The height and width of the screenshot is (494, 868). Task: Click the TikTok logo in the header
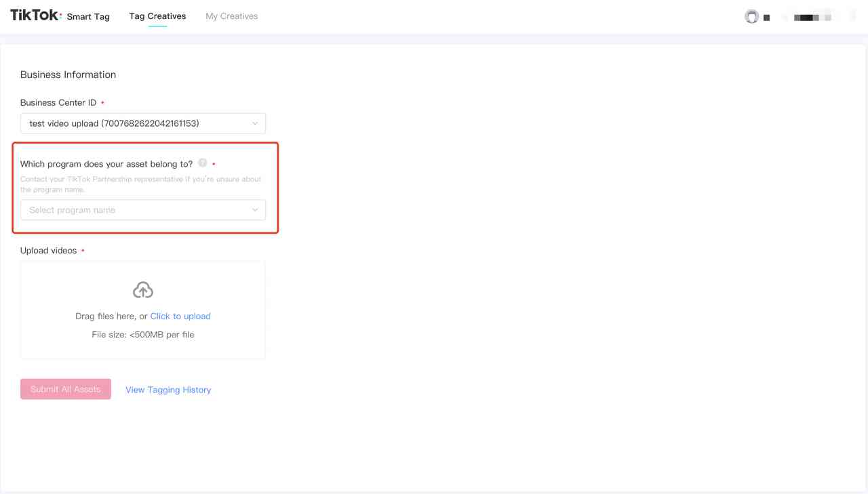click(35, 16)
